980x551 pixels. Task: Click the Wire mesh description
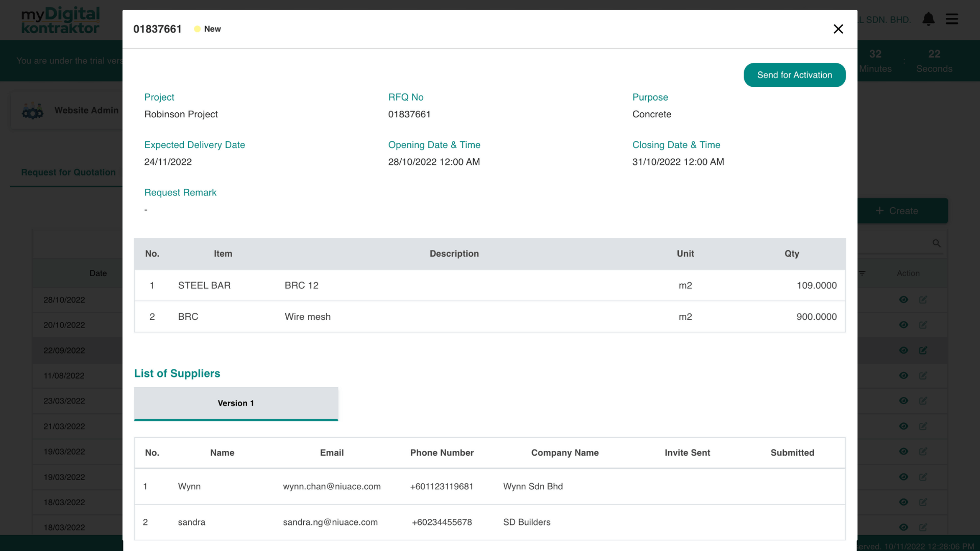click(x=308, y=317)
